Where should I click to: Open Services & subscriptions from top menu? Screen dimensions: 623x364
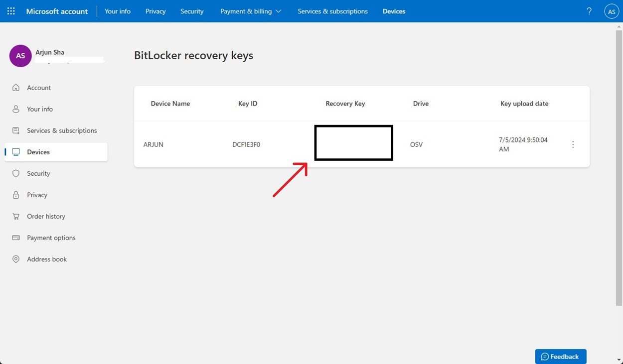[332, 11]
